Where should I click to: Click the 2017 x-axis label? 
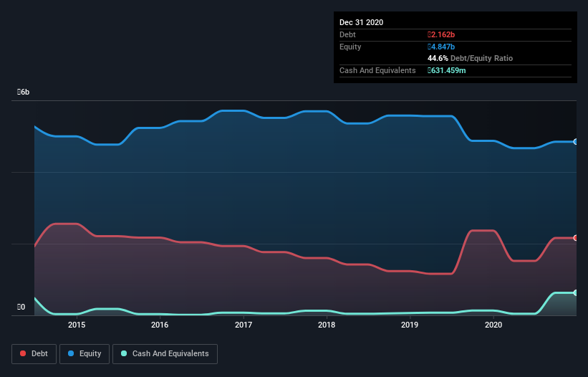click(244, 325)
